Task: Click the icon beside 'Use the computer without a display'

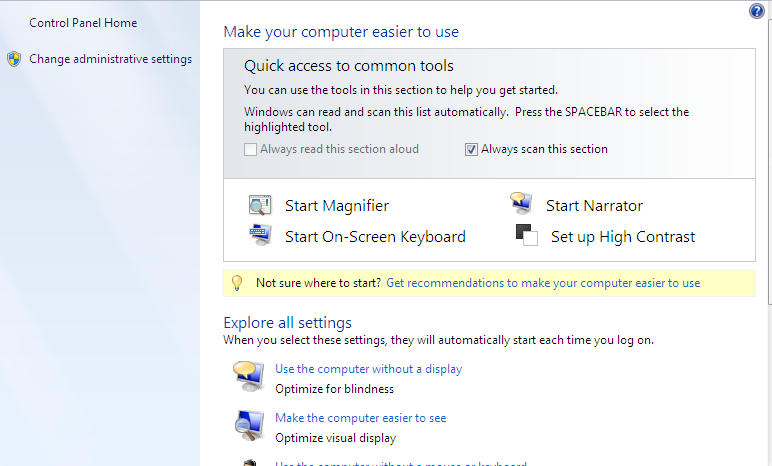Action: [248, 377]
